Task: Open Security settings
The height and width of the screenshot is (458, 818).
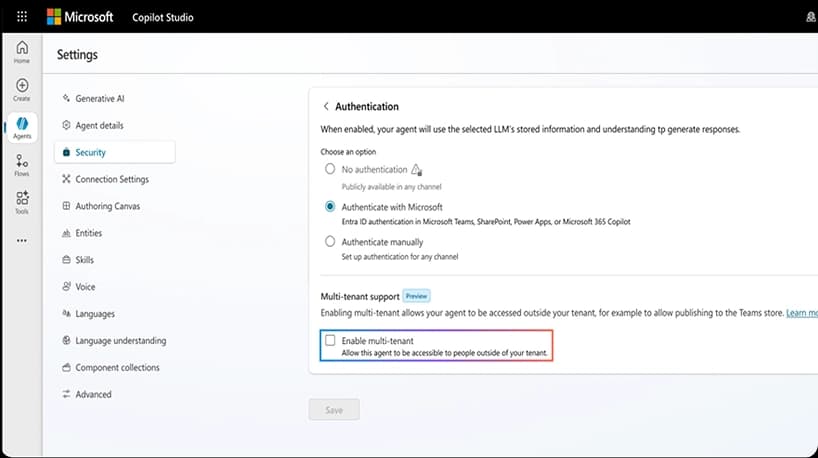Action: pos(115,152)
